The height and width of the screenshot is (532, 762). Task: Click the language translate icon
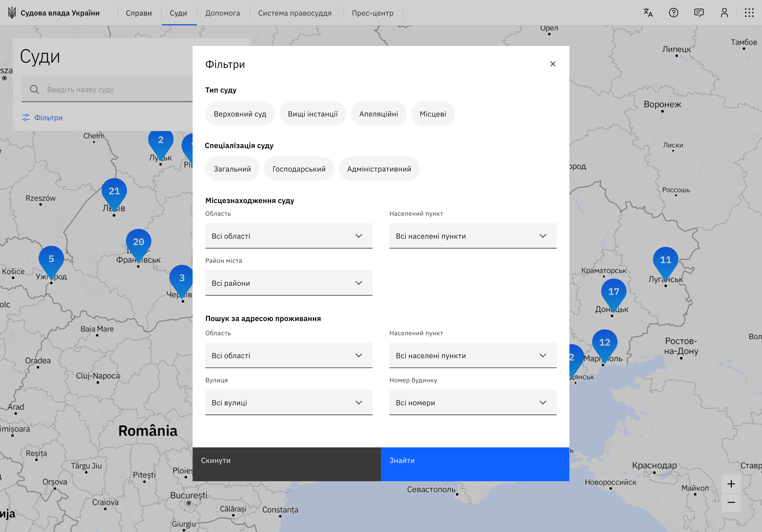coord(648,13)
